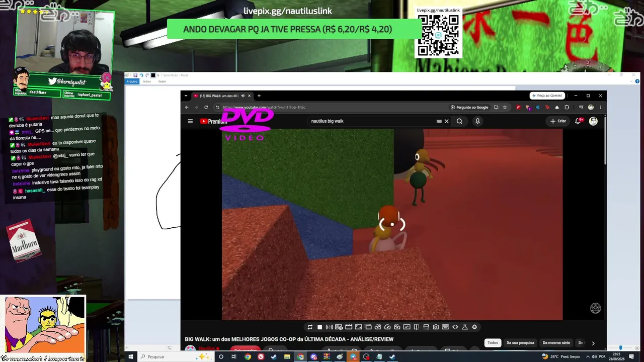Open the Windows Start menu
The width and height of the screenshot is (644, 362).
[x=131, y=357]
